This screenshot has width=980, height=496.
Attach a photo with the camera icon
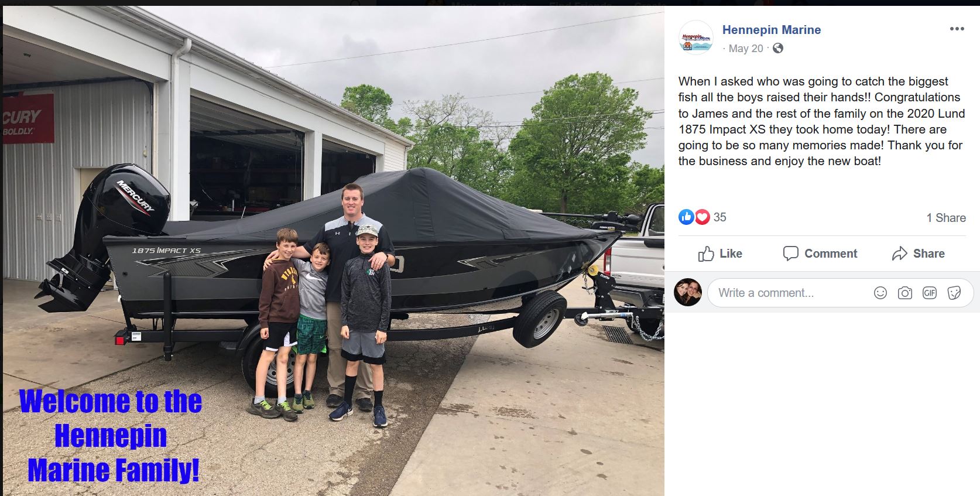pyautogui.click(x=905, y=293)
